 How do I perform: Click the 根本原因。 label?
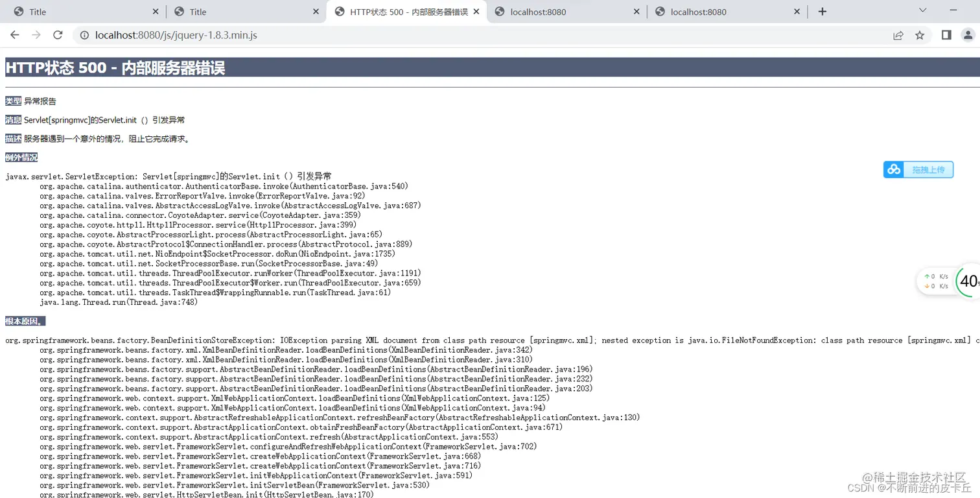click(25, 321)
